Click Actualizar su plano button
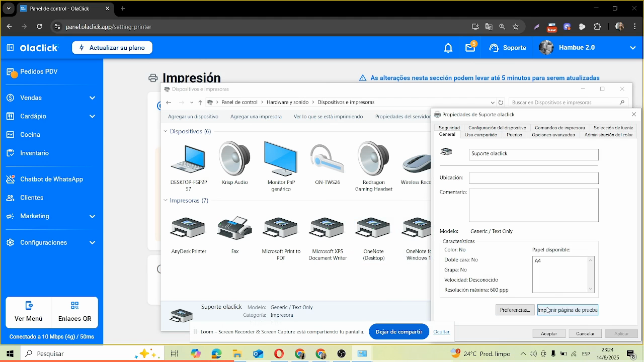Image resolution: width=644 pixels, height=362 pixels. pyautogui.click(x=112, y=48)
